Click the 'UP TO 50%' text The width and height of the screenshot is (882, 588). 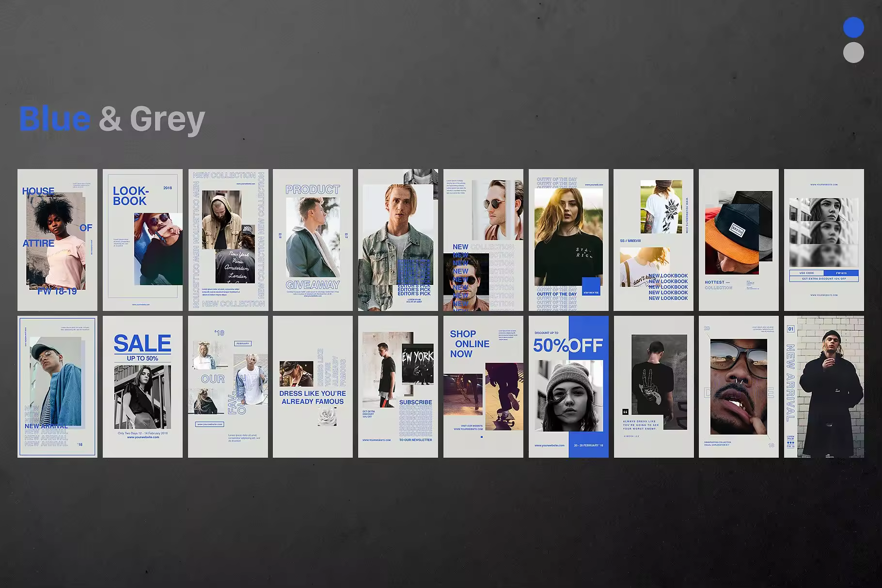[x=142, y=358]
